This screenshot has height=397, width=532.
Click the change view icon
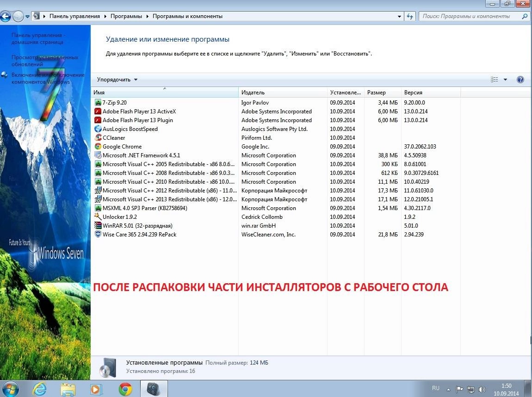pos(495,80)
